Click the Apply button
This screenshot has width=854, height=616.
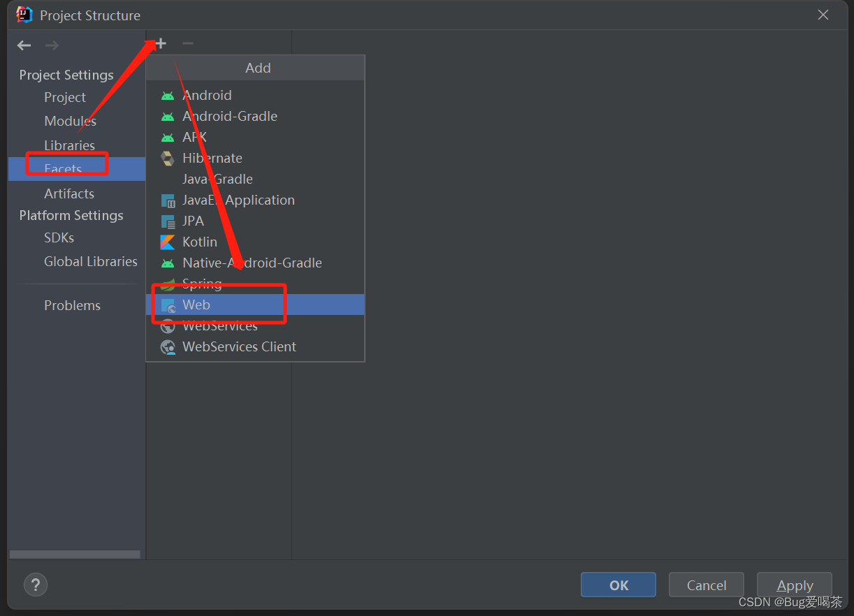coord(795,585)
